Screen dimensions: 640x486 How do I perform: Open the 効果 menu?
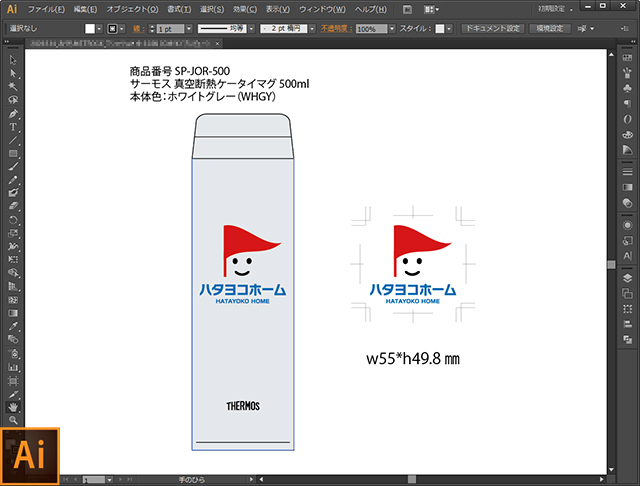tap(245, 9)
